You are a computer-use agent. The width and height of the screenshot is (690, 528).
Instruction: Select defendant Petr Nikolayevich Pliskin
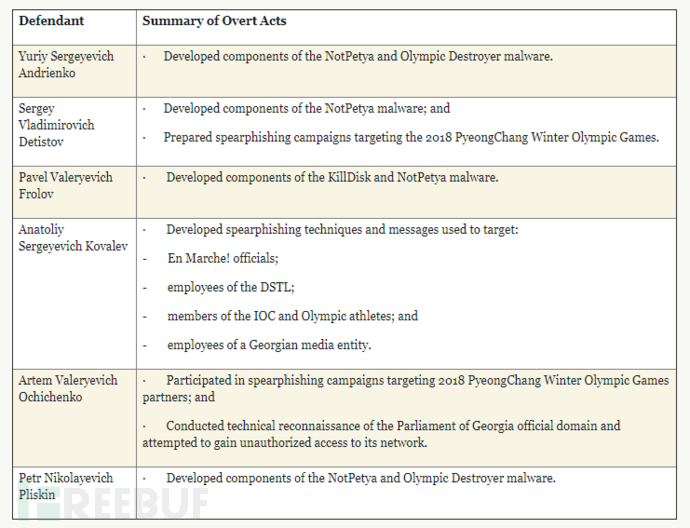tap(62, 486)
